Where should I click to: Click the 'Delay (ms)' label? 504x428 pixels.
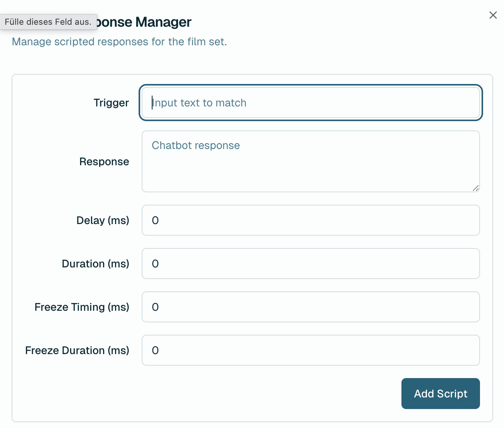103,220
